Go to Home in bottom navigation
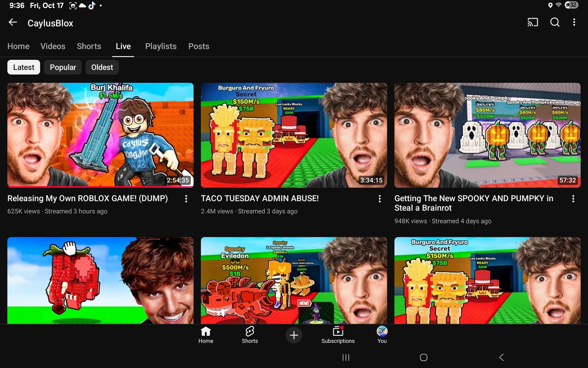Image resolution: width=588 pixels, height=368 pixels. click(x=205, y=335)
